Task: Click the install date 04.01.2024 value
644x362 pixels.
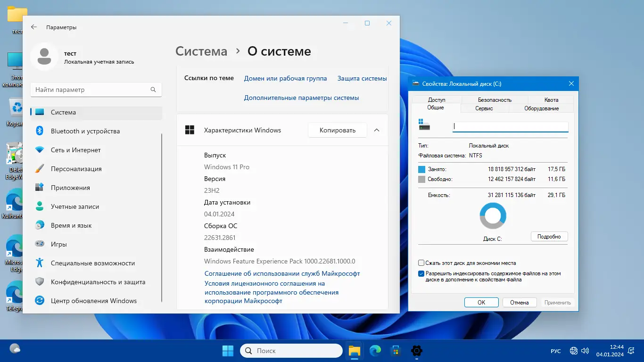Action: (220, 214)
